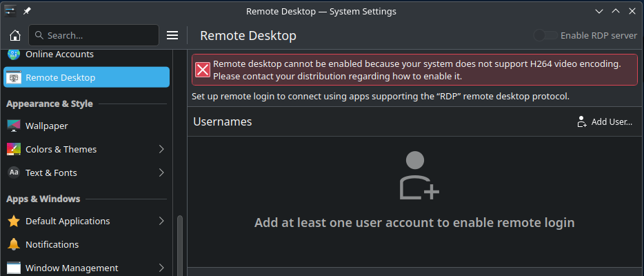Open Text & Fonts settings
The height and width of the screenshot is (276, 644).
[x=87, y=172]
